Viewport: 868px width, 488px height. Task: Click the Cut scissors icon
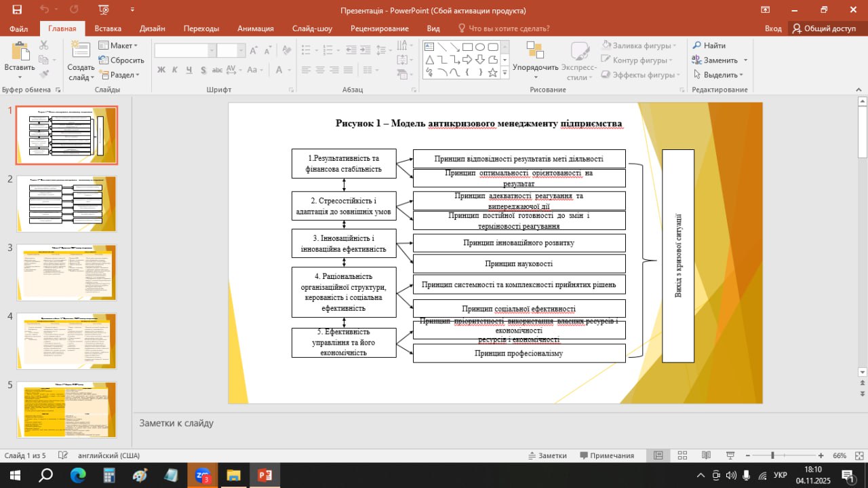click(44, 45)
